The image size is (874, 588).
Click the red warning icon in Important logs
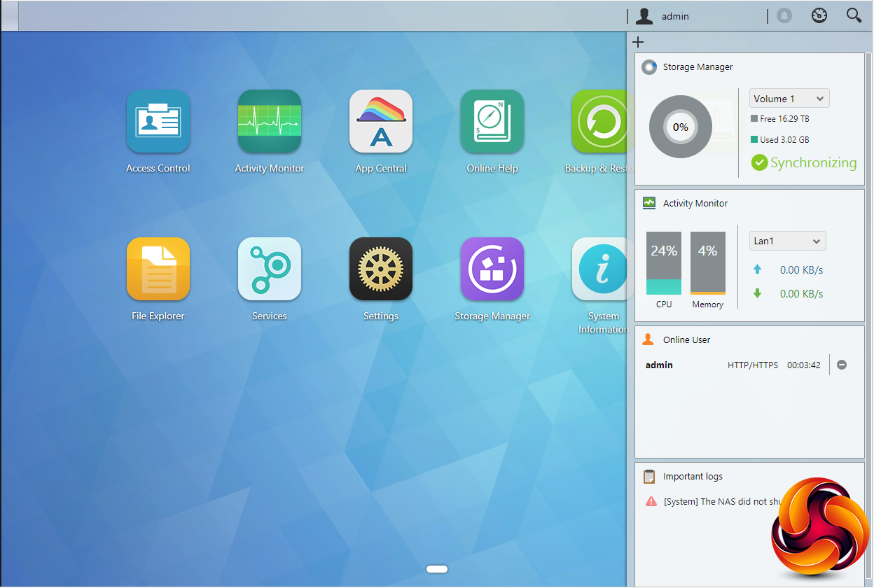click(x=651, y=501)
